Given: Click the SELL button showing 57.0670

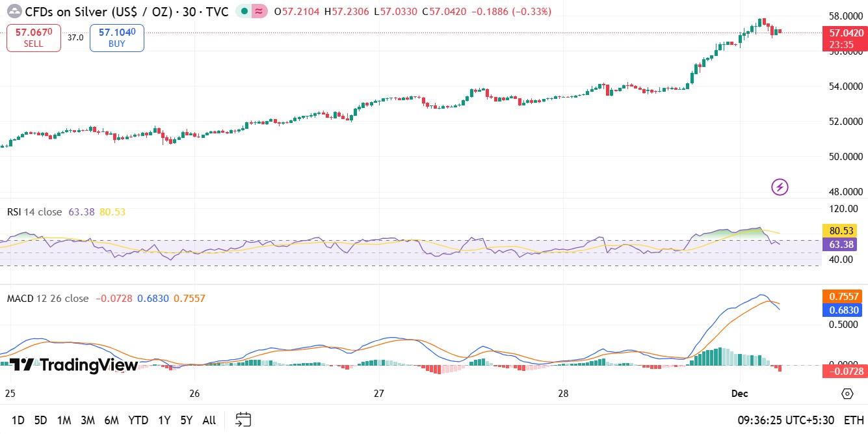Looking at the screenshot, I should pyautogui.click(x=33, y=37).
